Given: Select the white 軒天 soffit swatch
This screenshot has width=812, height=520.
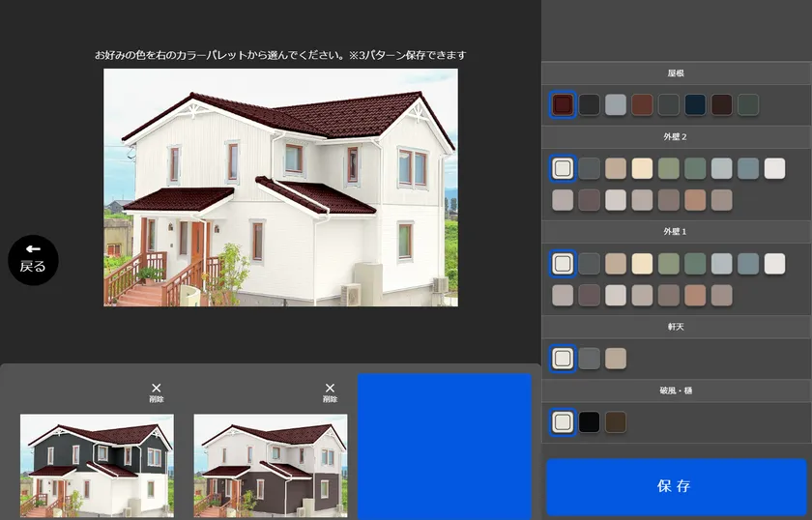Looking at the screenshot, I should click(x=563, y=359).
